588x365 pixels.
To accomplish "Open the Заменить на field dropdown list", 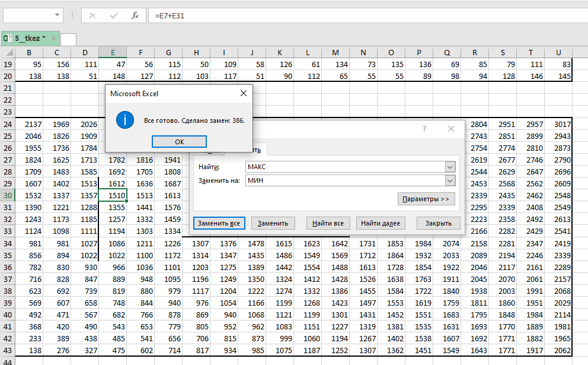I will pos(450,180).
